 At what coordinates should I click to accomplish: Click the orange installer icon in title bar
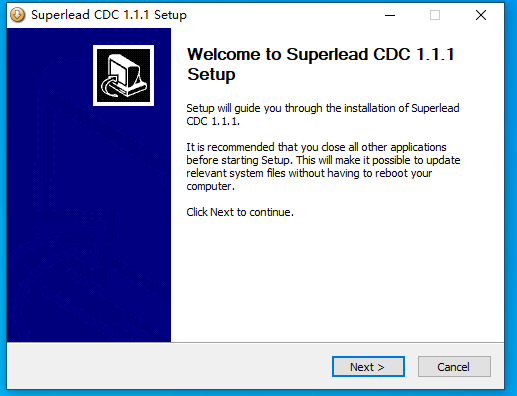[x=17, y=15]
